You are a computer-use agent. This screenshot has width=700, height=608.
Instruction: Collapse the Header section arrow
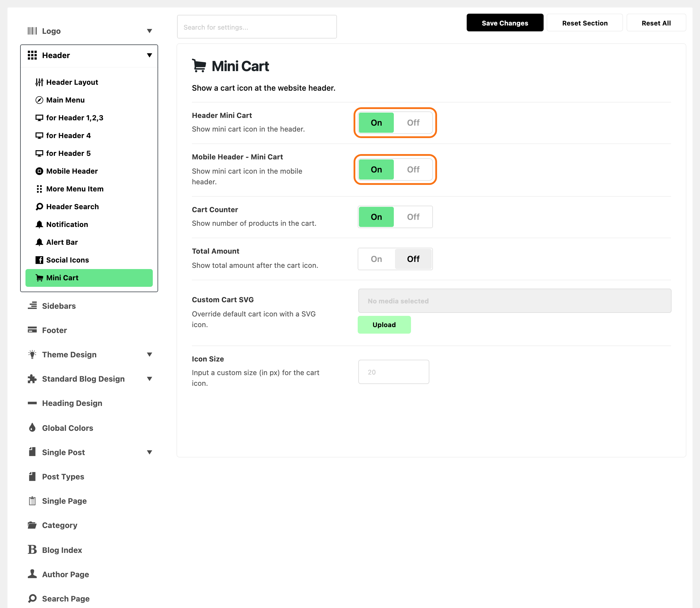pyautogui.click(x=150, y=55)
